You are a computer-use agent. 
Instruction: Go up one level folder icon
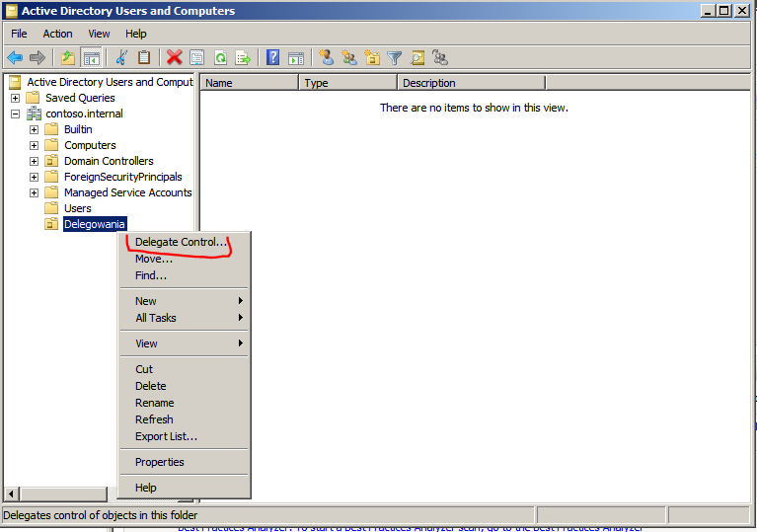pos(68,58)
